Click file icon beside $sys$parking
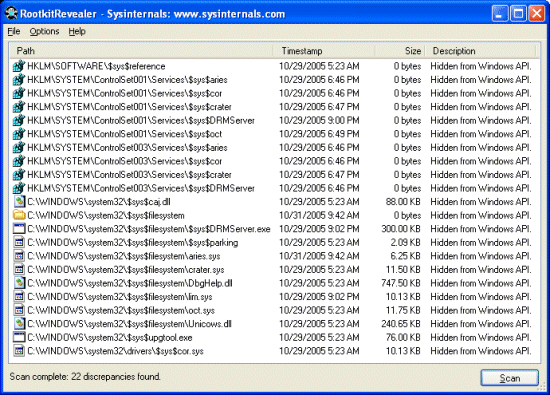The height and width of the screenshot is (395, 550). tap(19, 242)
